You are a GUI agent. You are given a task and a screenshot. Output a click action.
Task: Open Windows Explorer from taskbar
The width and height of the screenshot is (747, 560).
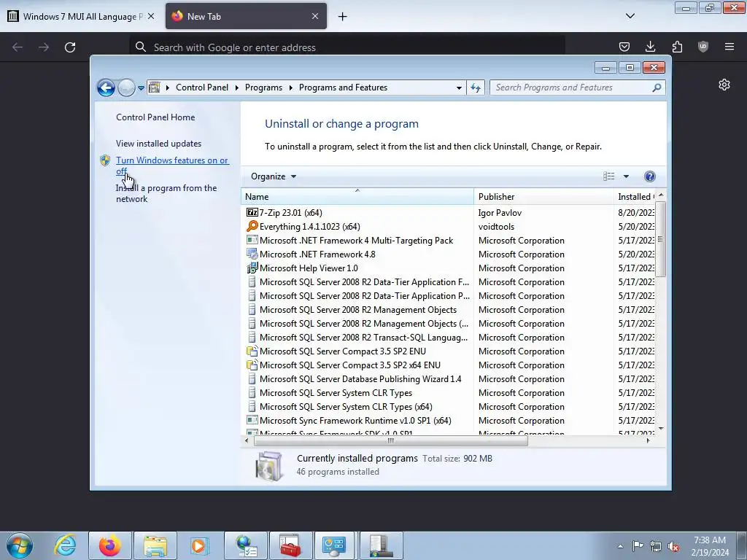point(155,545)
